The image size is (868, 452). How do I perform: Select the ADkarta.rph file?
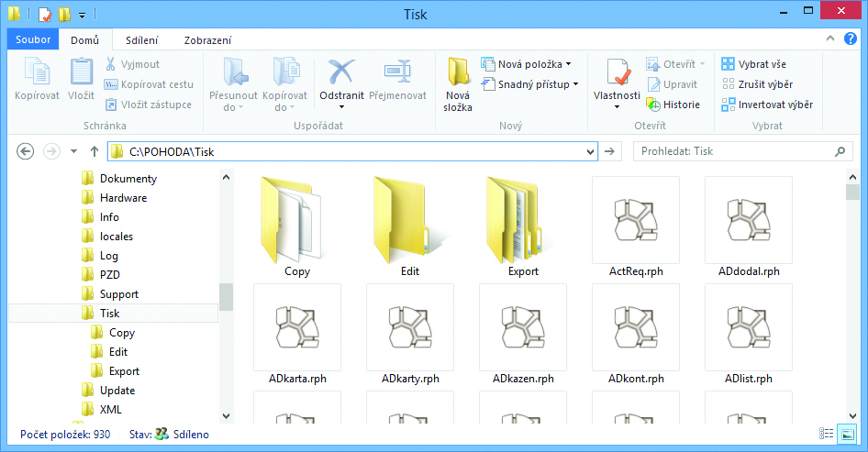(x=297, y=334)
